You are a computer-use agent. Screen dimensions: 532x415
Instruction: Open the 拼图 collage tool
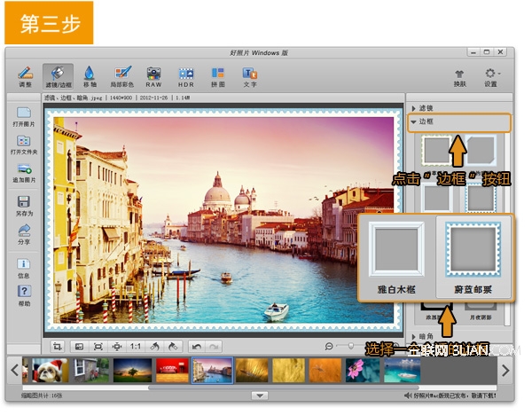point(218,76)
